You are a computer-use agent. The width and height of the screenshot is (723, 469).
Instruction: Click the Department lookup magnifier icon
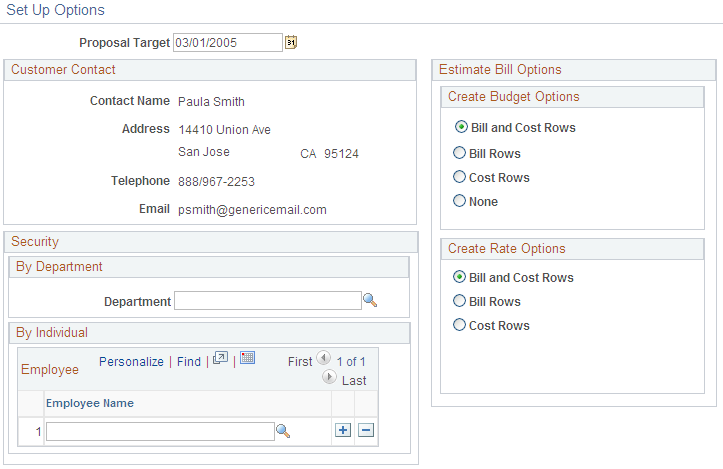pyautogui.click(x=370, y=300)
